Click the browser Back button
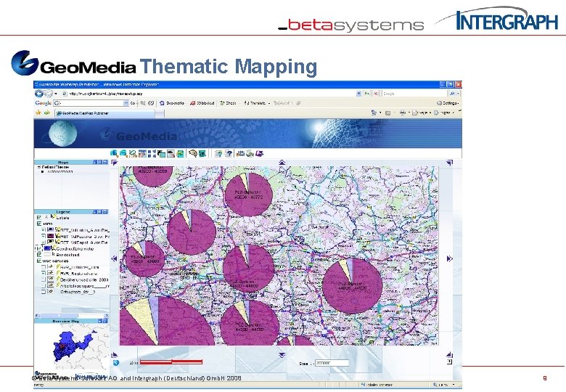Image resolution: width=566 pixels, height=392 pixels. 39,94
